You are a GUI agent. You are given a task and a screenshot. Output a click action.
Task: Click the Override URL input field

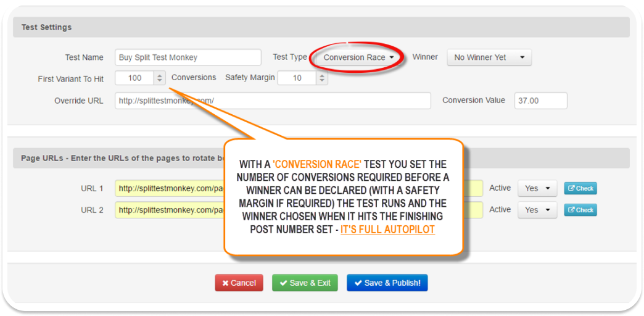(273, 101)
